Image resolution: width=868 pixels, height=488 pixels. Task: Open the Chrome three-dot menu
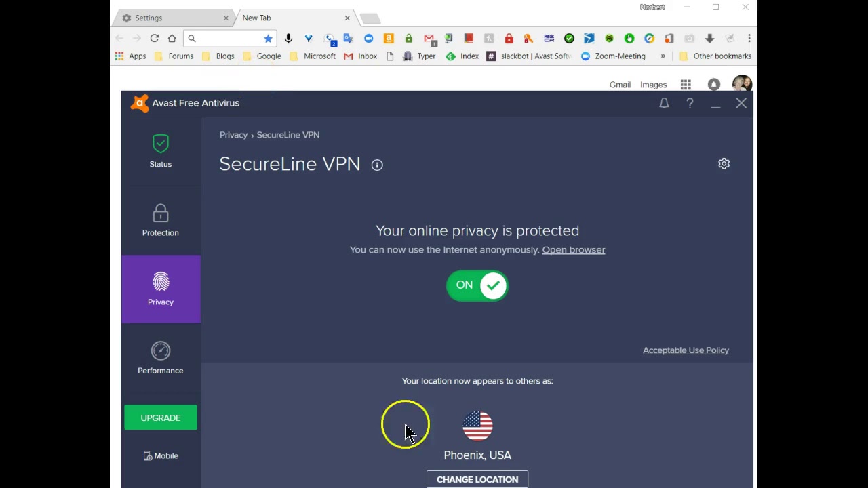pos(749,39)
